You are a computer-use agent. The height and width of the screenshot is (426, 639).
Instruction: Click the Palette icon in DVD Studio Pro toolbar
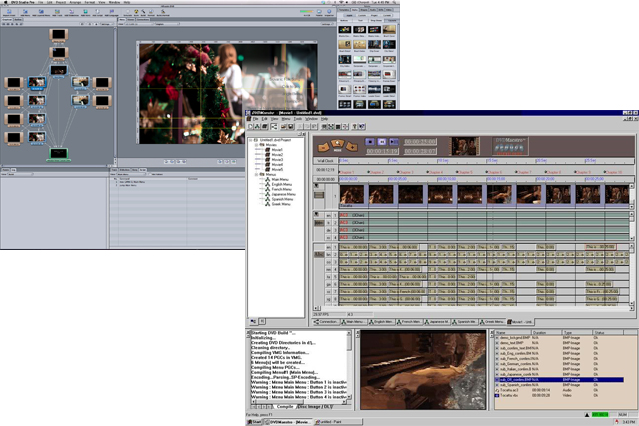319,13
